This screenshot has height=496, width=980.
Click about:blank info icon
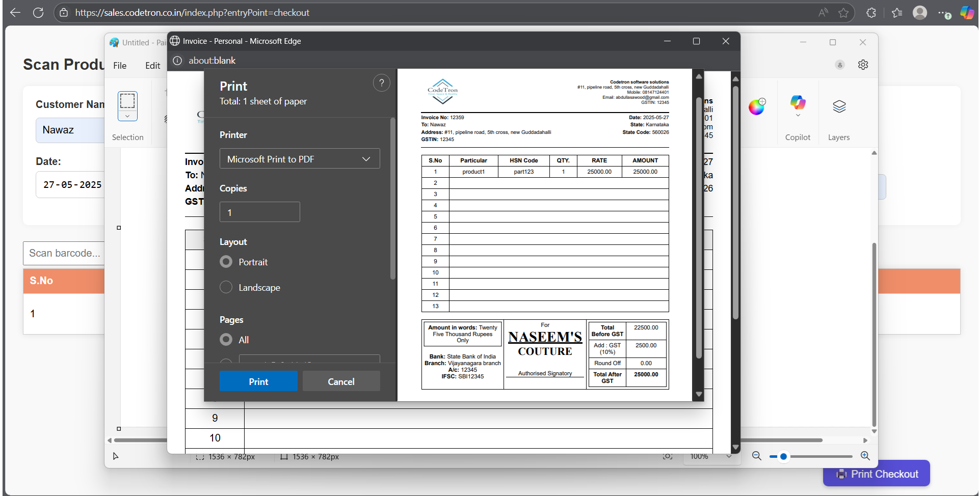pos(177,61)
